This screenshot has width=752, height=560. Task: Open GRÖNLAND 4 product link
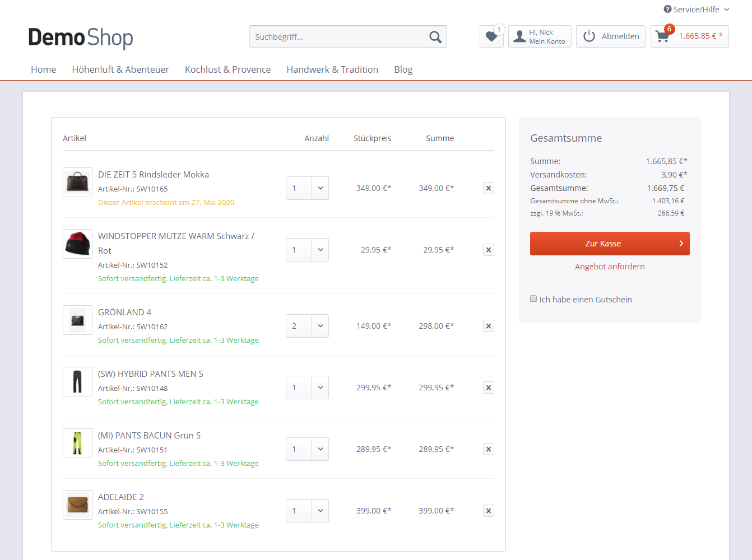124,312
